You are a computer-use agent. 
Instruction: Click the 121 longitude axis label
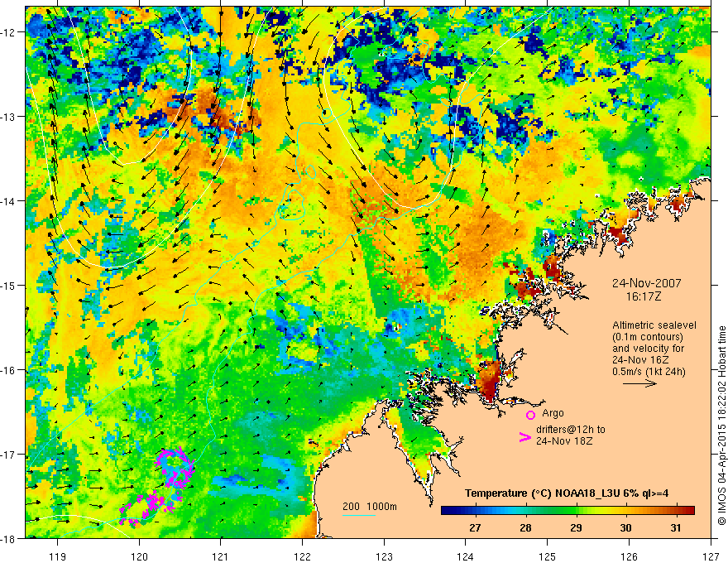click(x=221, y=556)
